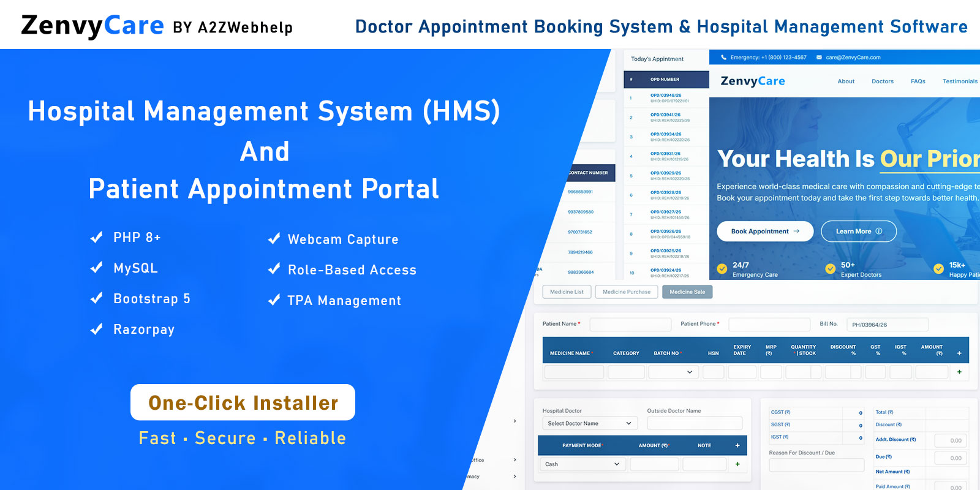
Task: Open appointment OPD/03924/26
Action: tap(666, 270)
